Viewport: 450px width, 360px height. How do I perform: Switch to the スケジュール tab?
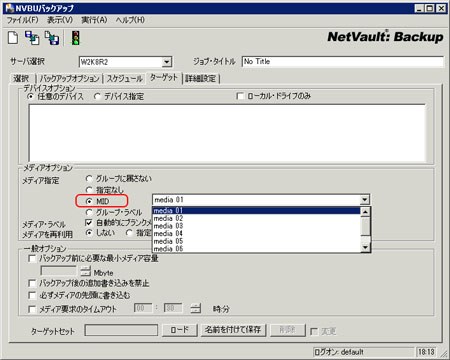point(125,79)
